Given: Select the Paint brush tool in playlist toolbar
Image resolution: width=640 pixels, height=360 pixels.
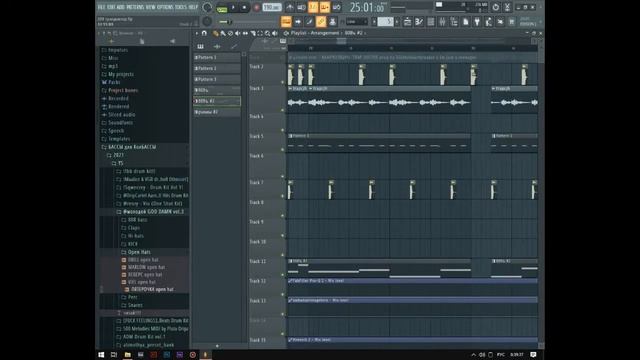Looking at the screenshot, I should point(223,33).
